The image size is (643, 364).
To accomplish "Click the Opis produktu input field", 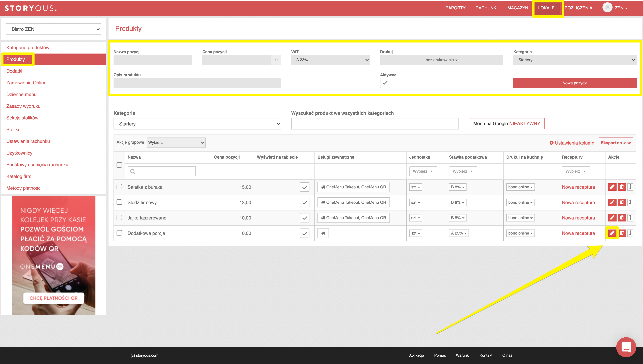I will [197, 83].
